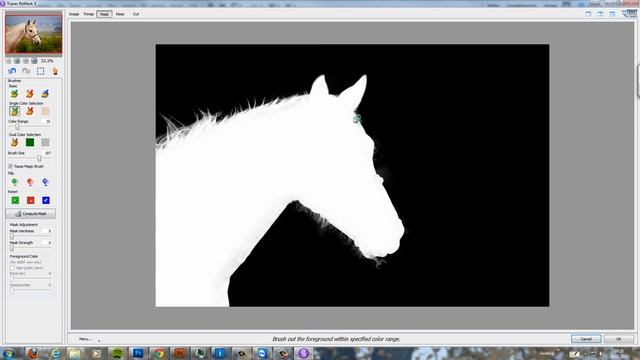Viewport: 640px width, 360px height.
Task: Click the third zoom icon below the preview
Action: pyautogui.click(x=26, y=61)
